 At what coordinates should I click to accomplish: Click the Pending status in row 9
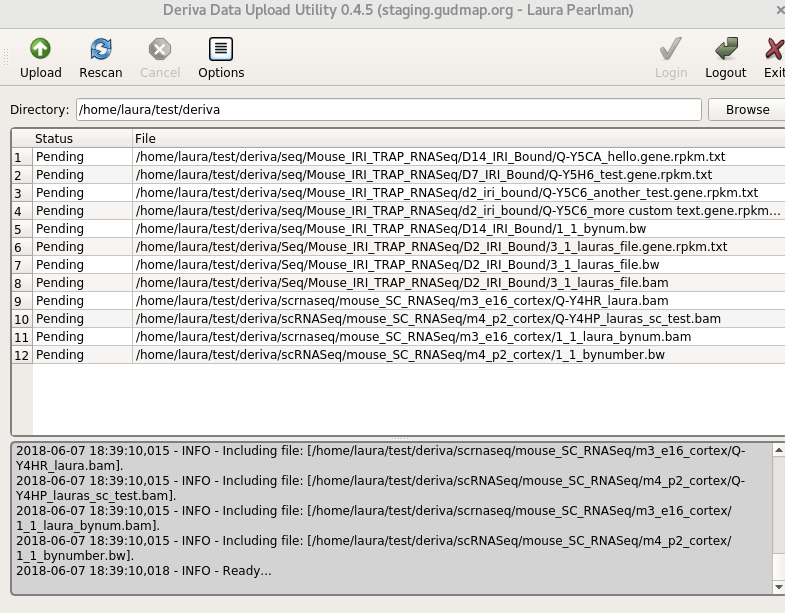pos(60,301)
